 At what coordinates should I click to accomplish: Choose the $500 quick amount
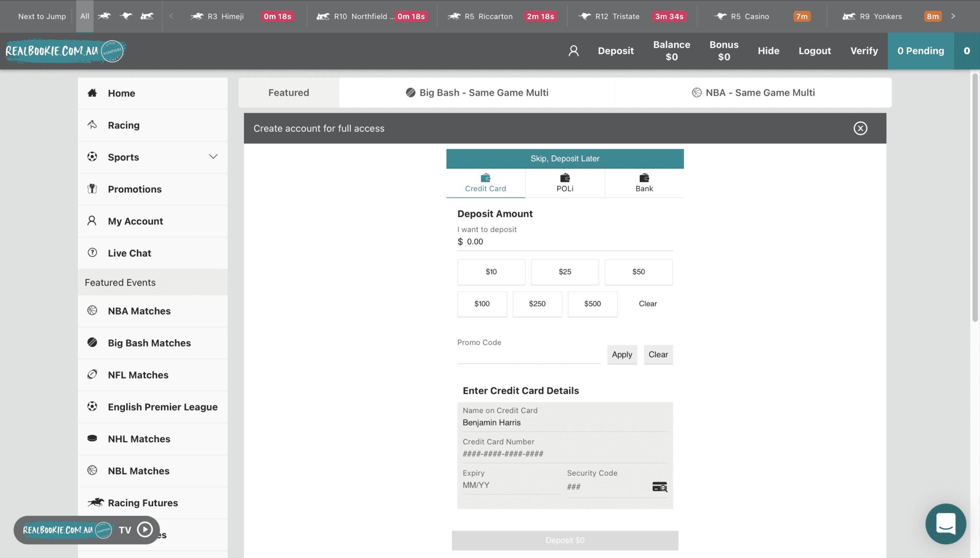(592, 304)
